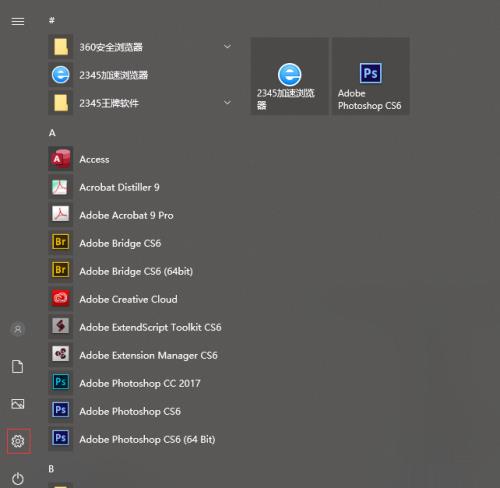The height and width of the screenshot is (488, 500).
Task: Launch Adobe Photoshop CS6 (64 Bit) icon
Action: (x=61, y=439)
